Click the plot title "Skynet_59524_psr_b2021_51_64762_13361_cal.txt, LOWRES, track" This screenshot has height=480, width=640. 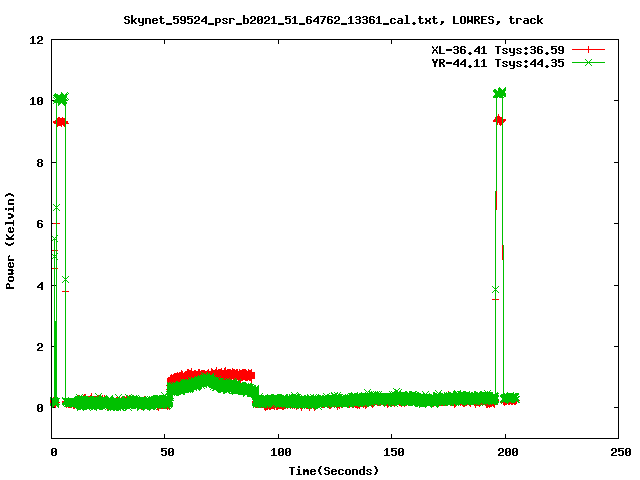333,20
